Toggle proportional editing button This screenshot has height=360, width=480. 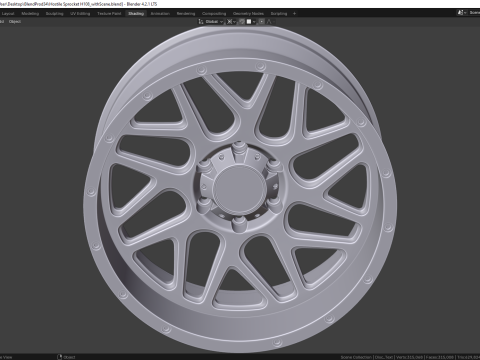pos(262,22)
